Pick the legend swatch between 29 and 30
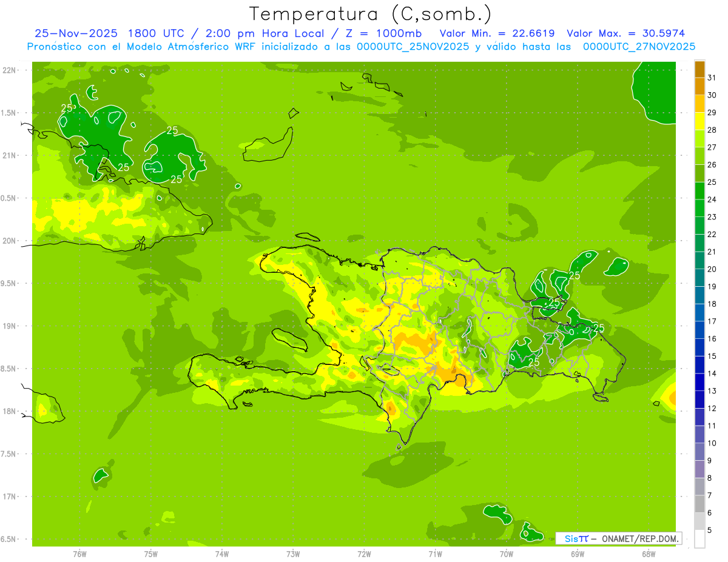 [x=699, y=104]
